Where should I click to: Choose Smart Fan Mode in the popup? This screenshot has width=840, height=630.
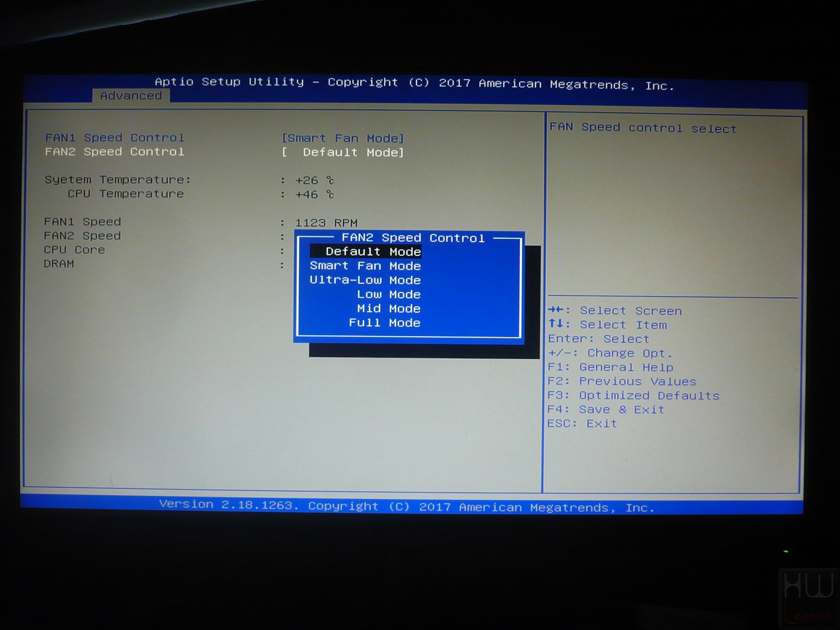pos(365,266)
